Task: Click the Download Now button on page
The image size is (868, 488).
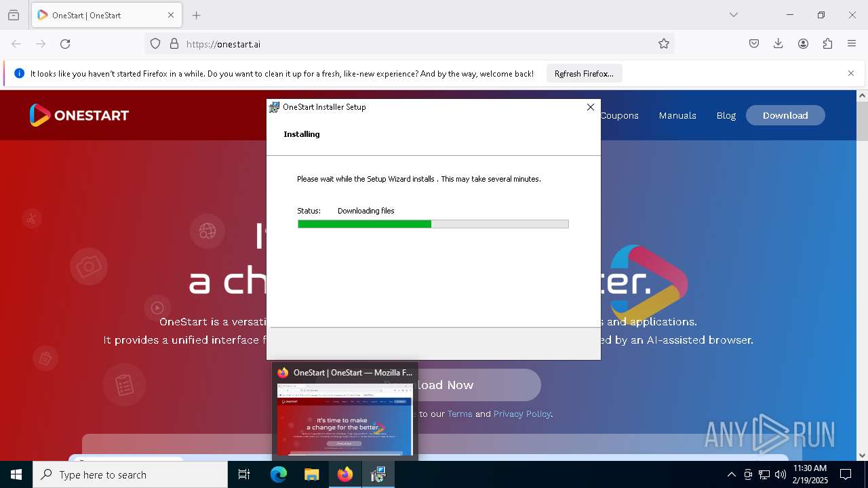Action: [x=479, y=385]
